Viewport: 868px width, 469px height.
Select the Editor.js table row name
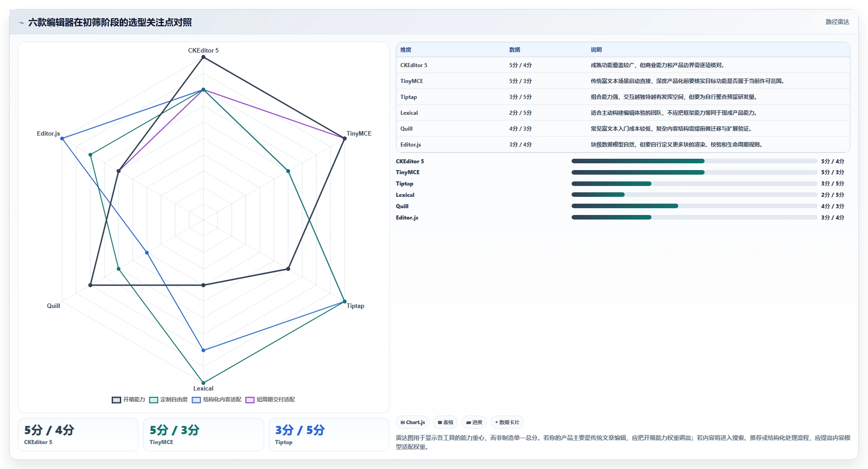point(410,145)
